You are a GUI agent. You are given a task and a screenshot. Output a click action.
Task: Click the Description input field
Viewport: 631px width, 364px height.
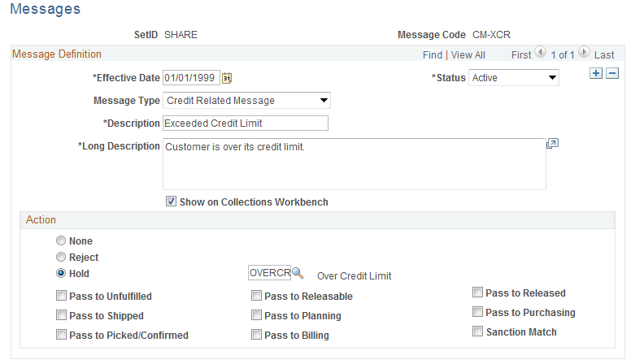click(246, 123)
